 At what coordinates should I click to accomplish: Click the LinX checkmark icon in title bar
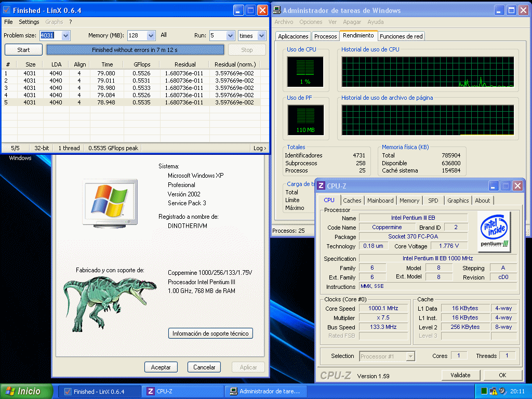click(7, 10)
